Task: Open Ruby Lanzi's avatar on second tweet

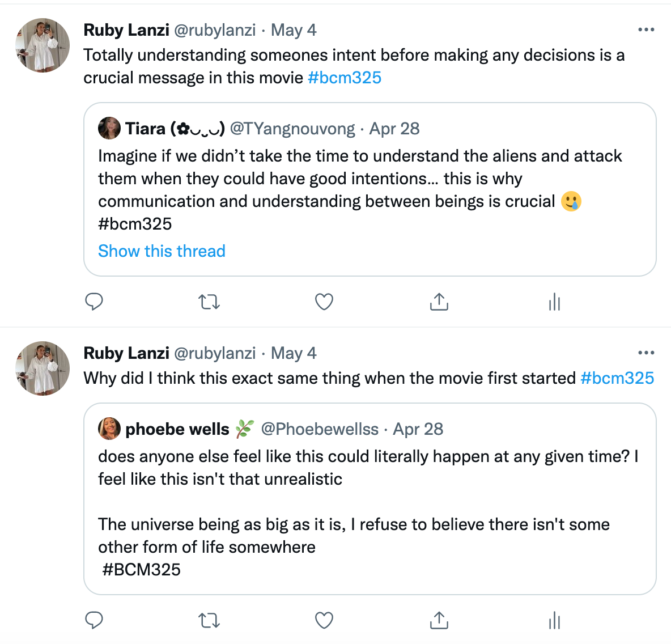Action: click(43, 368)
